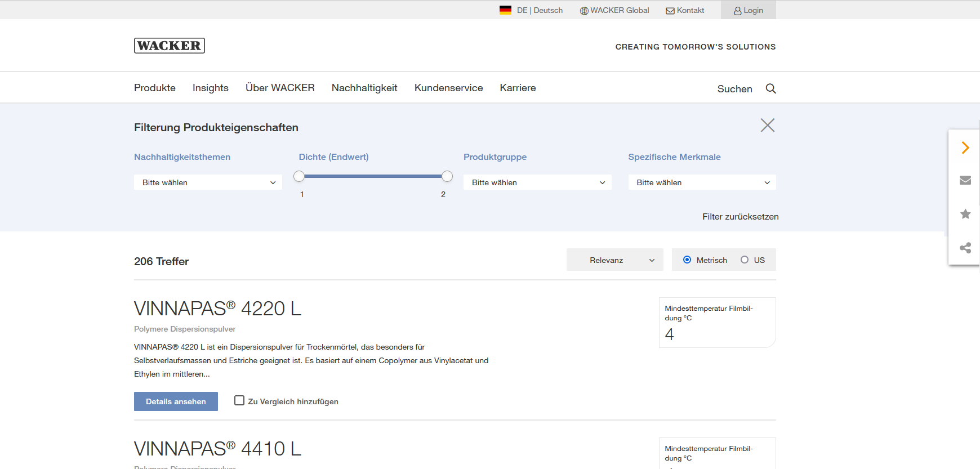Click the 'Filterung Produkteigenschaften' heading
The height and width of the screenshot is (469, 980).
(216, 127)
